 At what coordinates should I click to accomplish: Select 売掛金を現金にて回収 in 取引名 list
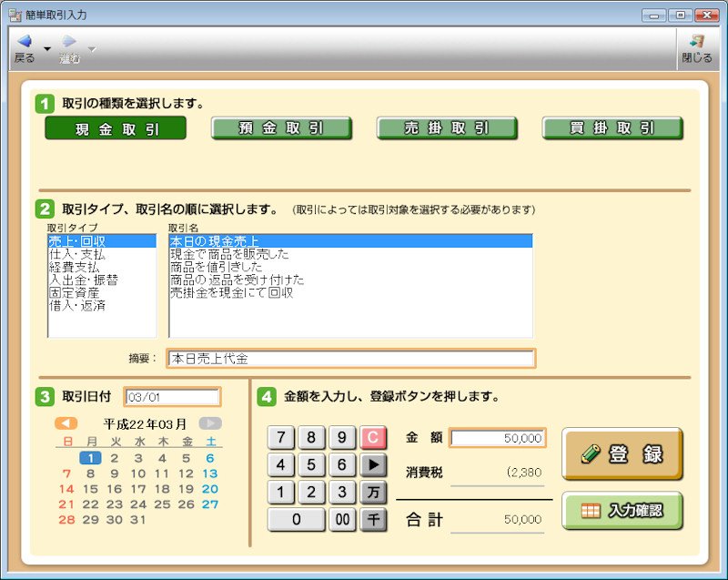click(x=350, y=293)
